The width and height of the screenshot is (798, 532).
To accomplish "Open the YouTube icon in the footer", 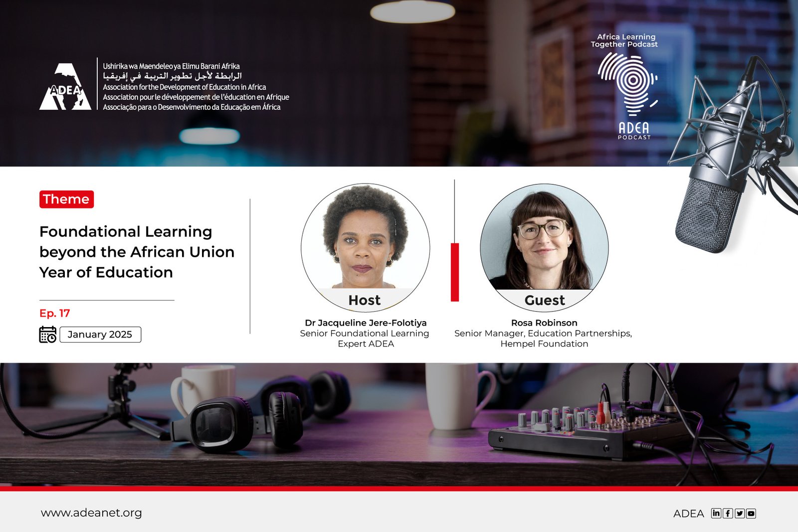I will 751,513.
